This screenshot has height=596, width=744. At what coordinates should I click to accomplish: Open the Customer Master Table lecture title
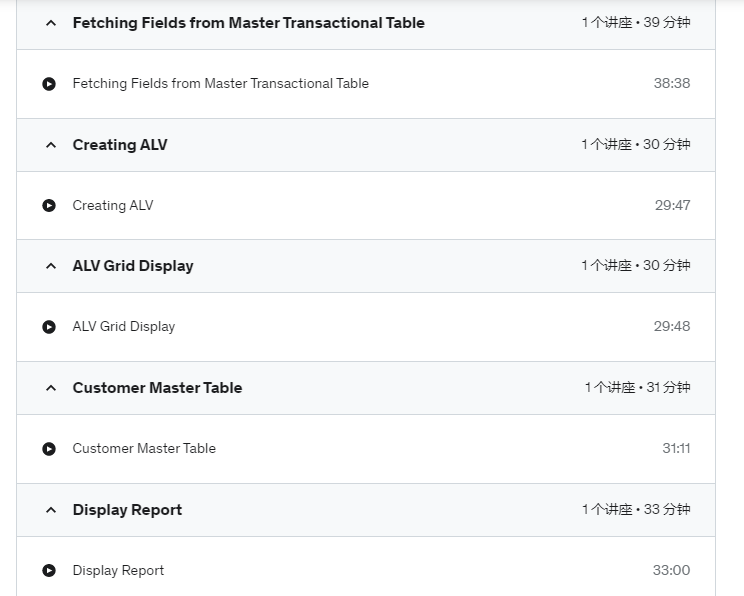144,448
